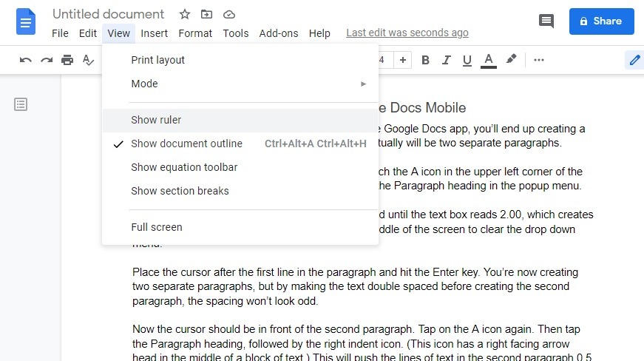Toggle Print layout option
The width and height of the screenshot is (644, 361).
point(157,60)
